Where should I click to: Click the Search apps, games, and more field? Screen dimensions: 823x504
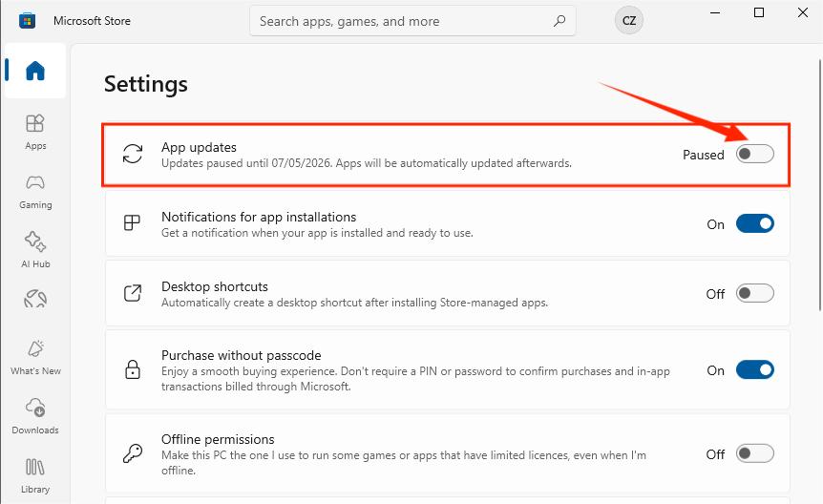412,21
